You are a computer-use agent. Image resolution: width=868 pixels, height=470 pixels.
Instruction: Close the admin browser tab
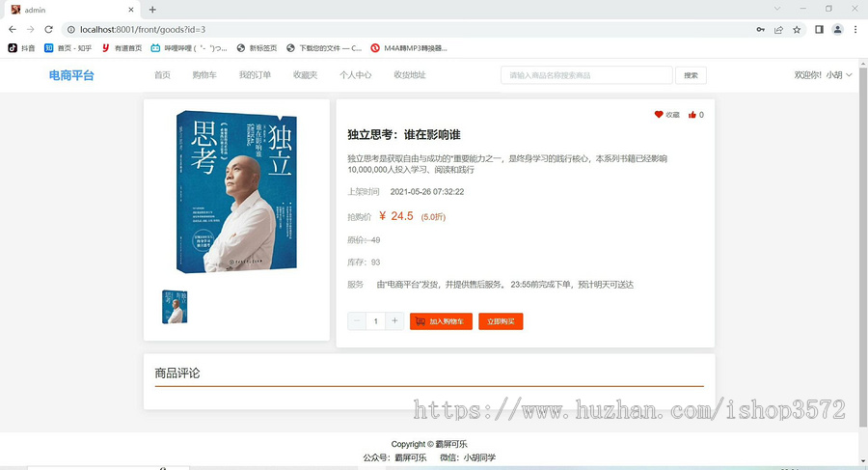point(131,10)
